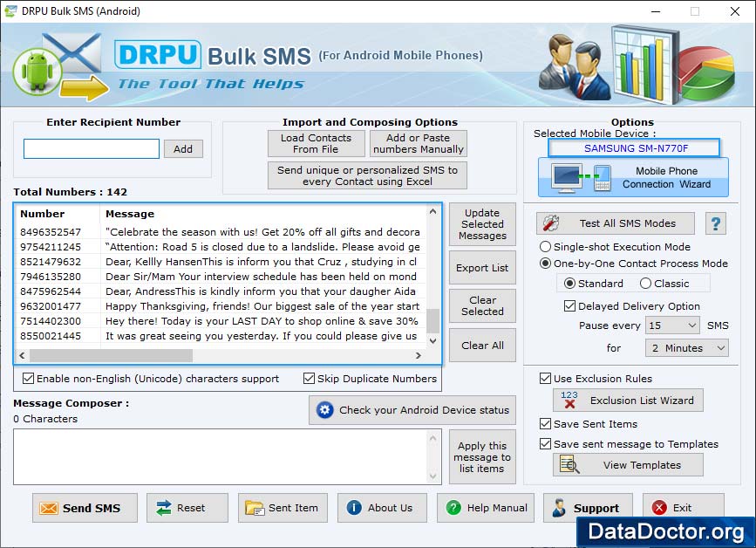Click the Export List button
The width and height of the screenshot is (756, 548).
(x=482, y=268)
